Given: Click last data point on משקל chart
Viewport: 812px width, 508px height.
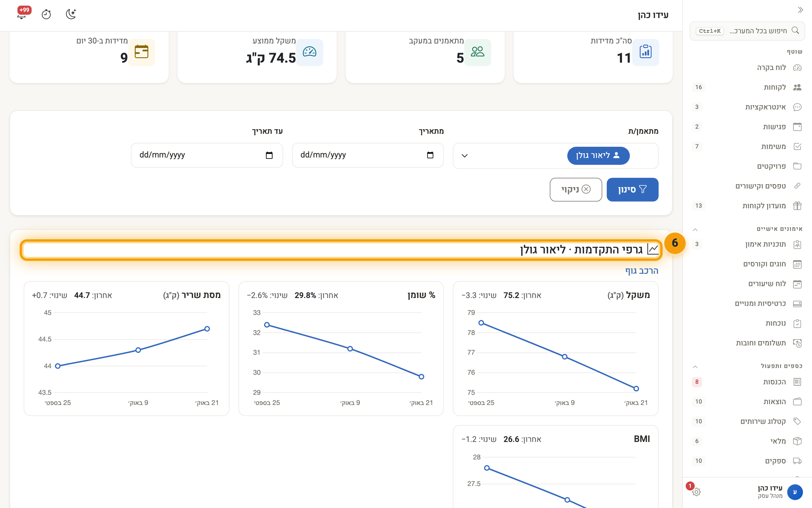Looking at the screenshot, I should tap(636, 389).
